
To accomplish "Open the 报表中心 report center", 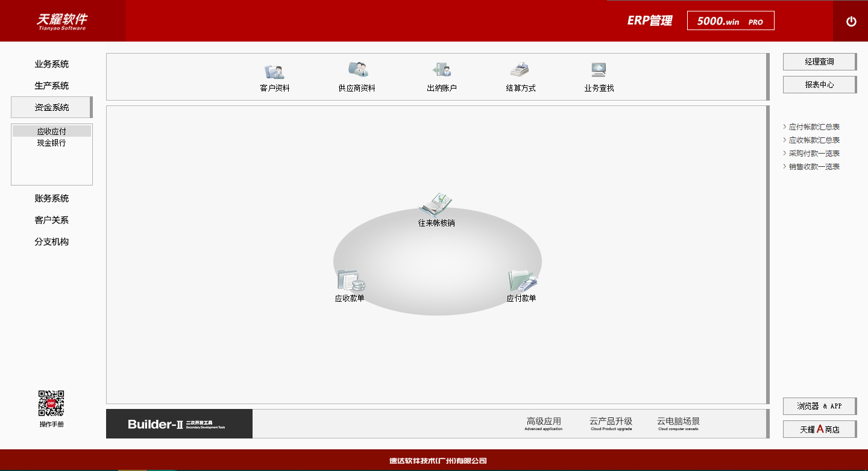I will tap(819, 84).
